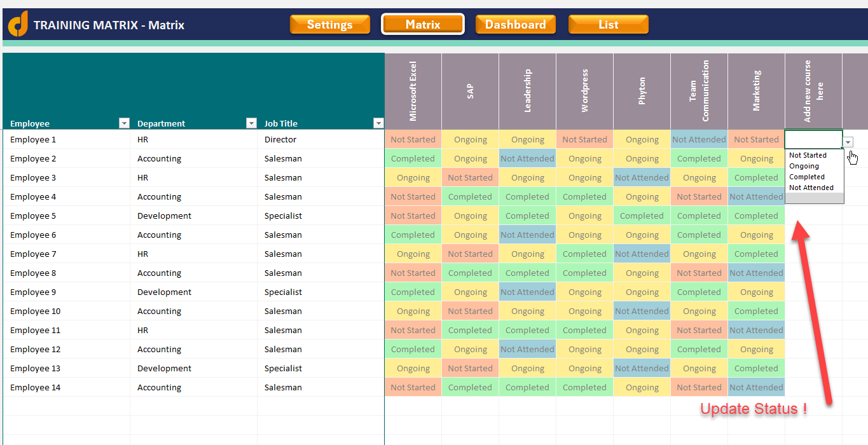Image resolution: width=868 pixels, height=445 pixels.
Task: Select the SAP course header
Action: tap(471, 91)
